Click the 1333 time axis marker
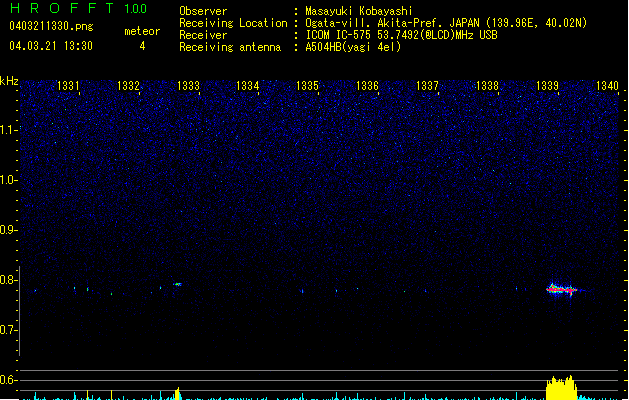Viewport: 629px width, 400px height. coord(188,86)
